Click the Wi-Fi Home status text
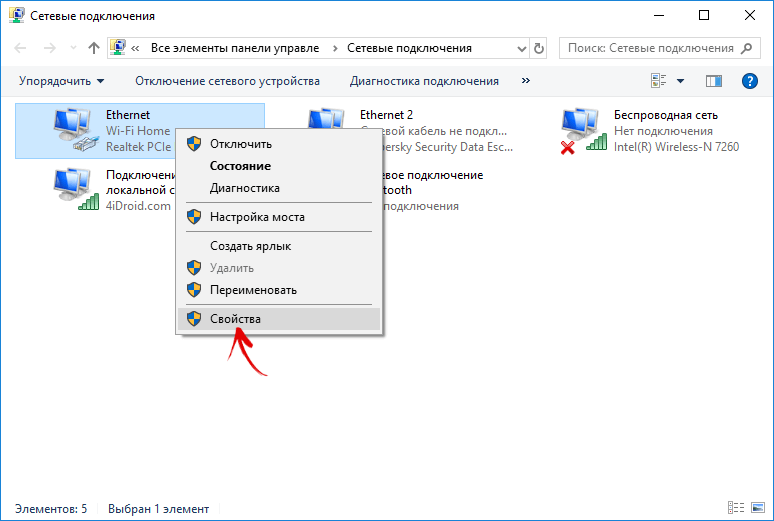The width and height of the screenshot is (774, 521). click(138, 131)
